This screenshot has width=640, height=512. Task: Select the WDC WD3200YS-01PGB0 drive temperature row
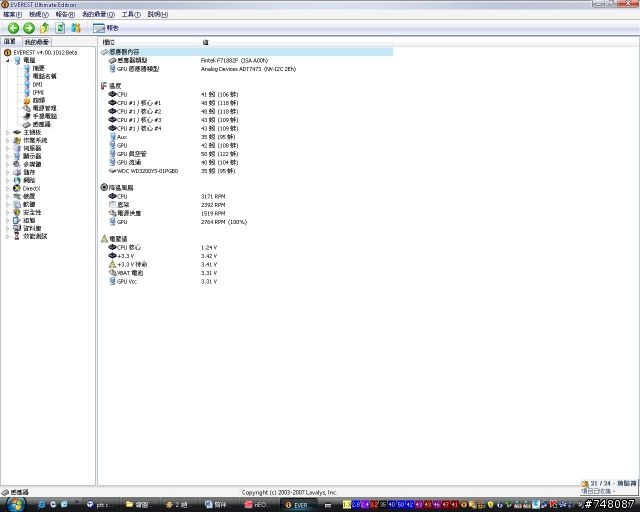246,171
